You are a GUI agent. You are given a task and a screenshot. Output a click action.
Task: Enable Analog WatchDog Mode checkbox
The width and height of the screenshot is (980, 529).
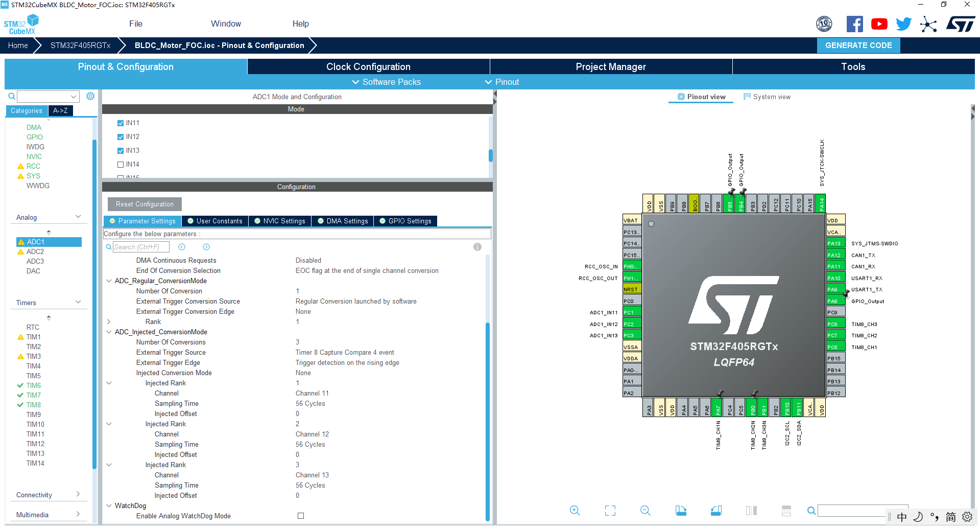pyautogui.click(x=301, y=516)
